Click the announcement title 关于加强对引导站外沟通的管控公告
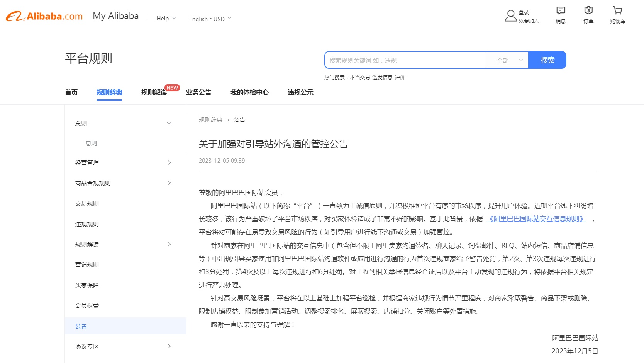The width and height of the screenshot is (644, 363). click(273, 144)
